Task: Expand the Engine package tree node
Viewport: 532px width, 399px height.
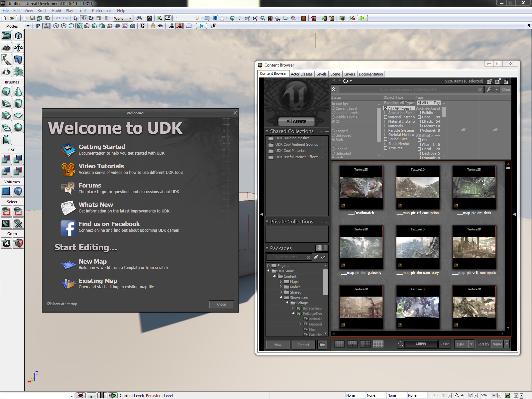Action: pyautogui.click(x=268, y=266)
